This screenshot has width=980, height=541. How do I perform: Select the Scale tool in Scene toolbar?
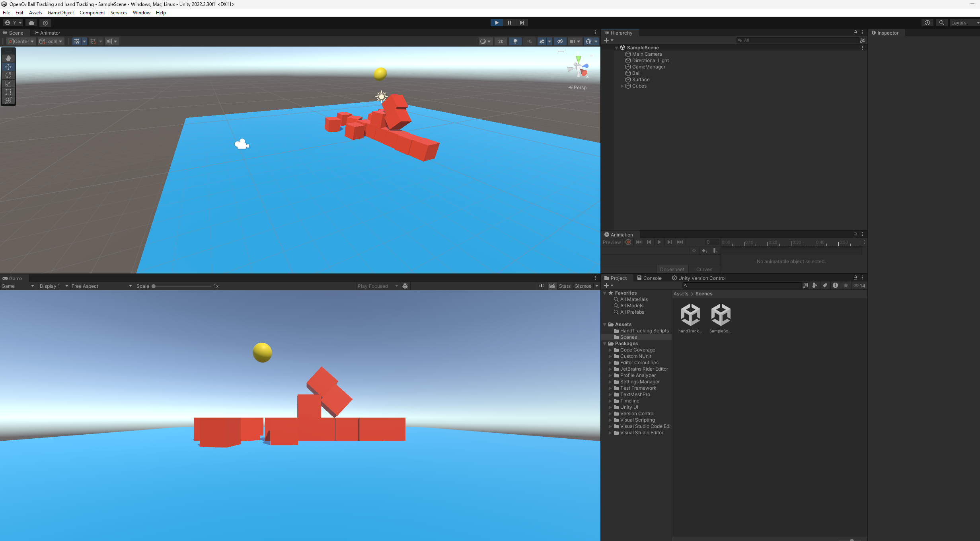(8, 84)
